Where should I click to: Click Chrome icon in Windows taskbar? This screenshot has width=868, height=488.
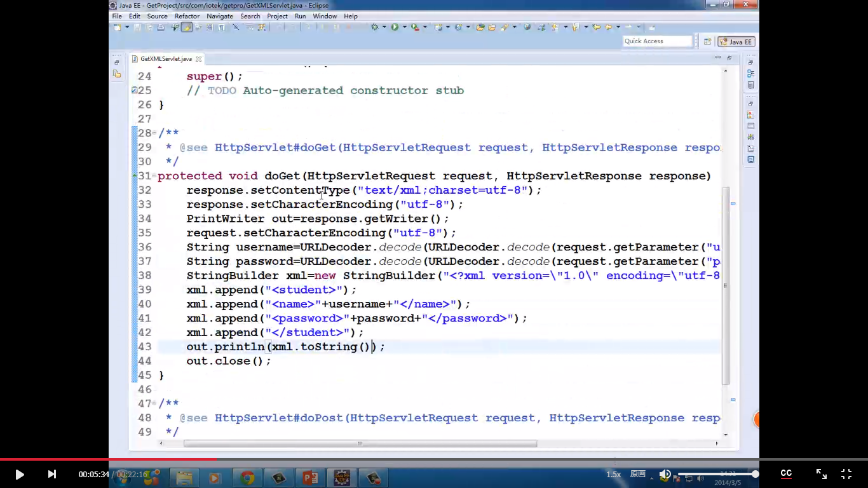[x=247, y=477]
